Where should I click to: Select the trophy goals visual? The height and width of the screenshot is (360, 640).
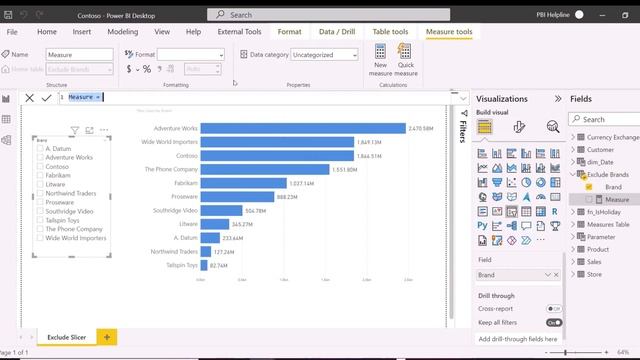(555, 226)
